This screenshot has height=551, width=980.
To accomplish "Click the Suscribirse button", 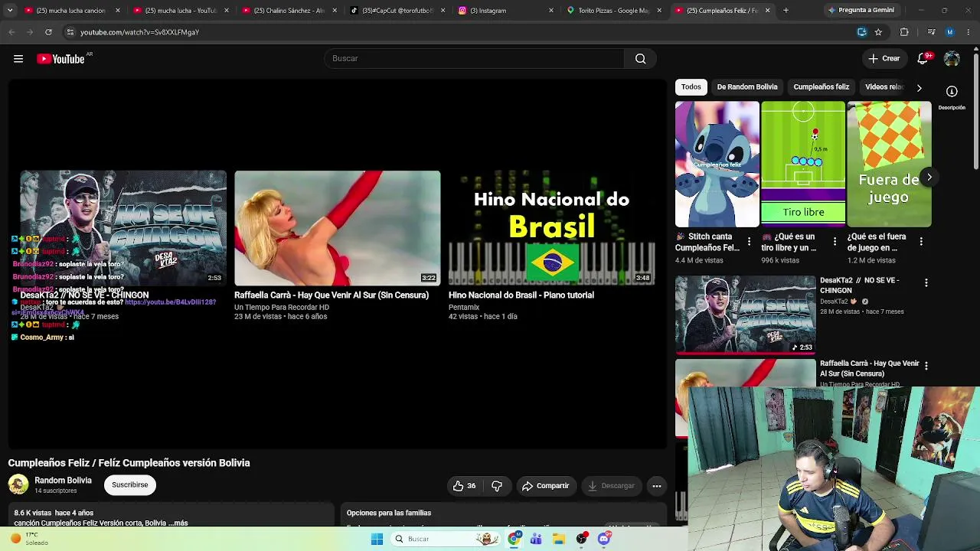I will [x=130, y=485].
